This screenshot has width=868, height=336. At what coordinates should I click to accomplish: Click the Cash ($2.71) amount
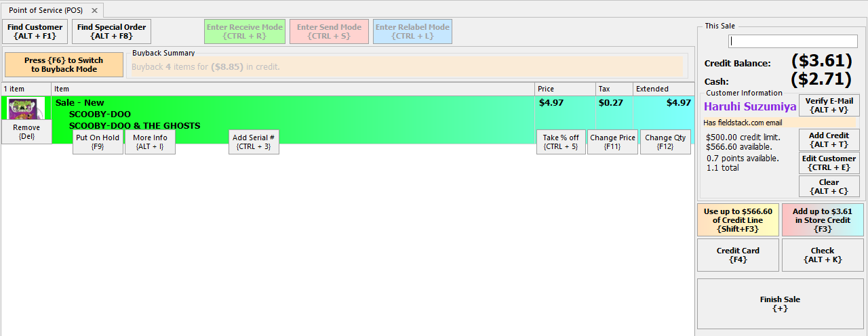click(x=821, y=79)
